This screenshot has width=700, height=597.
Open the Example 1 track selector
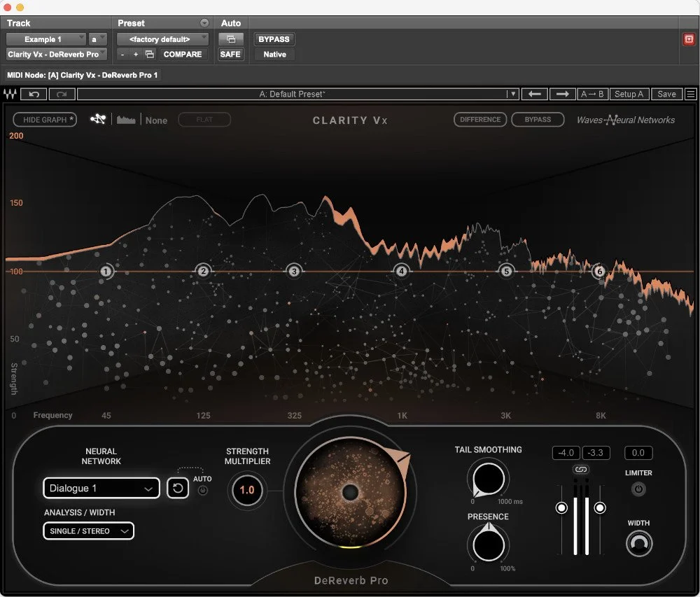coord(45,39)
